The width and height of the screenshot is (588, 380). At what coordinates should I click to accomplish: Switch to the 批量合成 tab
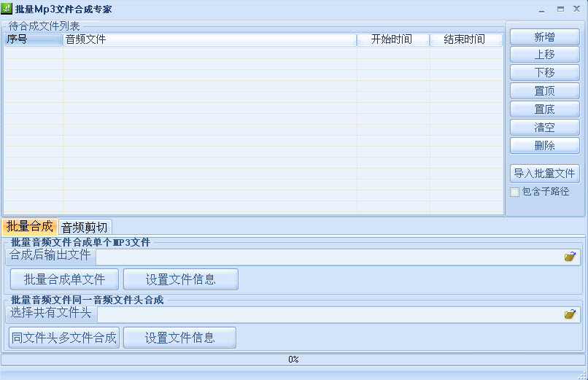(30, 227)
